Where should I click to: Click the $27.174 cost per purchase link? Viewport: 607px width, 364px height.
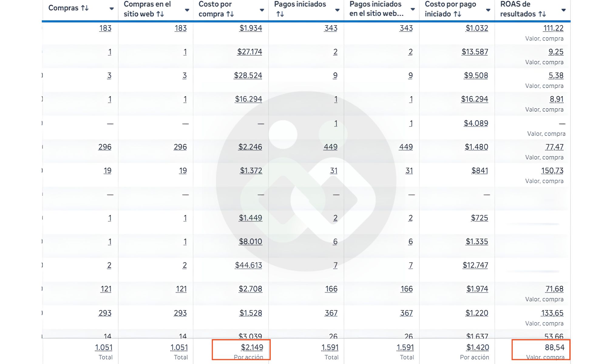pos(249,52)
